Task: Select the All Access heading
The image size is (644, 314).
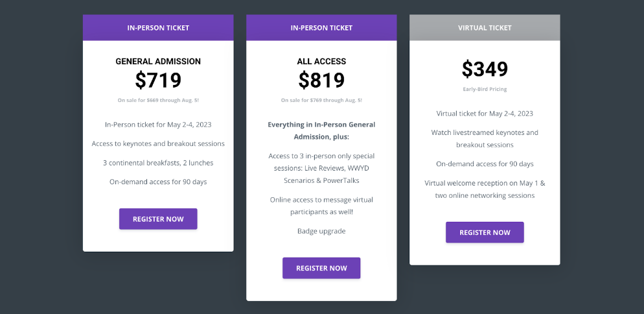Action: [x=321, y=62]
